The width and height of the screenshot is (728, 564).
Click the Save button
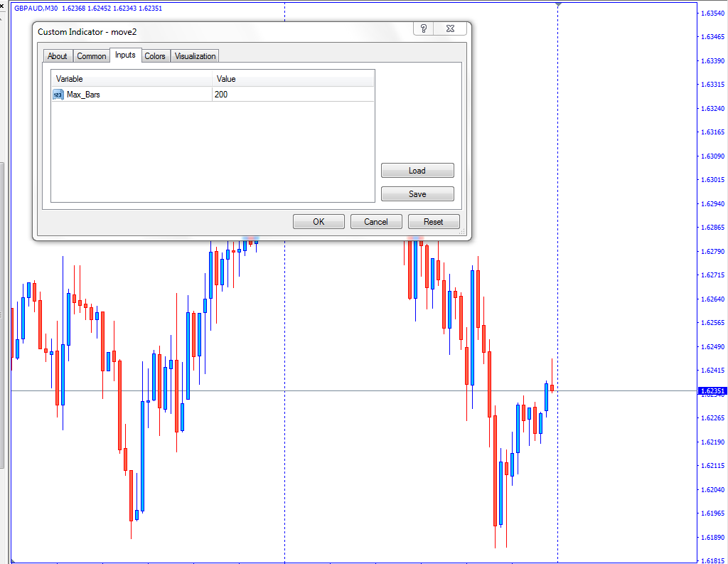pos(417,194)
